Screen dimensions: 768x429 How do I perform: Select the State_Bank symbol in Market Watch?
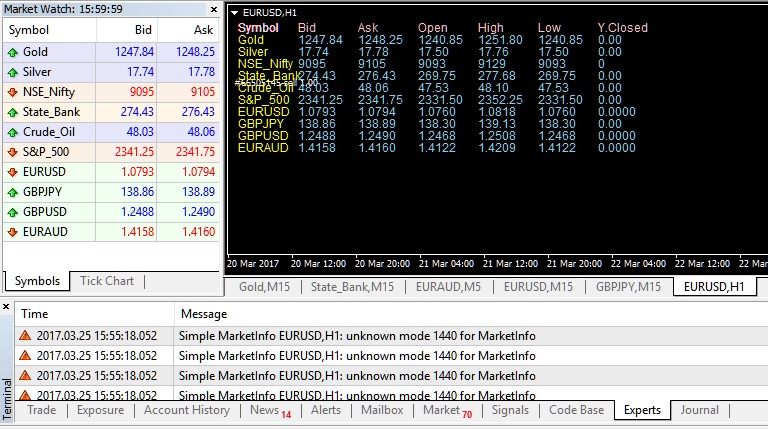pyautogui.click(x=50, y=112)
